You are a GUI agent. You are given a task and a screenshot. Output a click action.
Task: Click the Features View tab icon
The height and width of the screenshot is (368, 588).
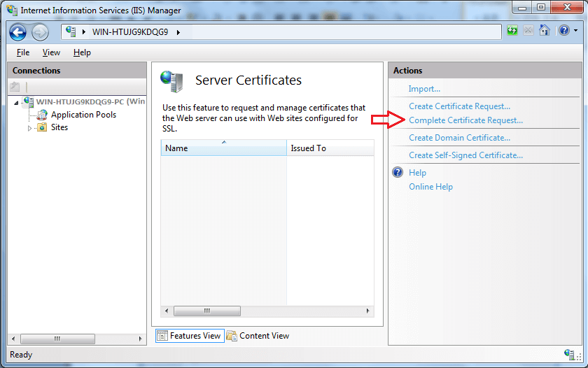[x=162, y=336]
